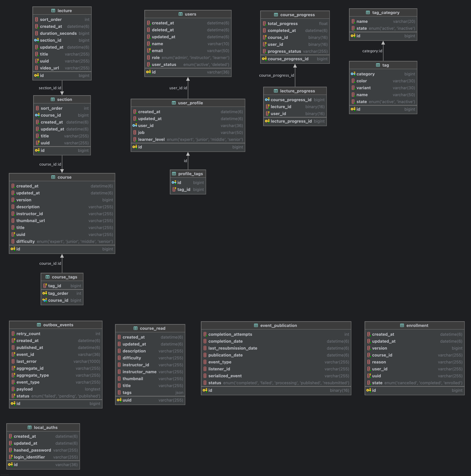471x476 pixels.
Task: Click the section_id:id relationship label
Action: click(x=50, y=88)
